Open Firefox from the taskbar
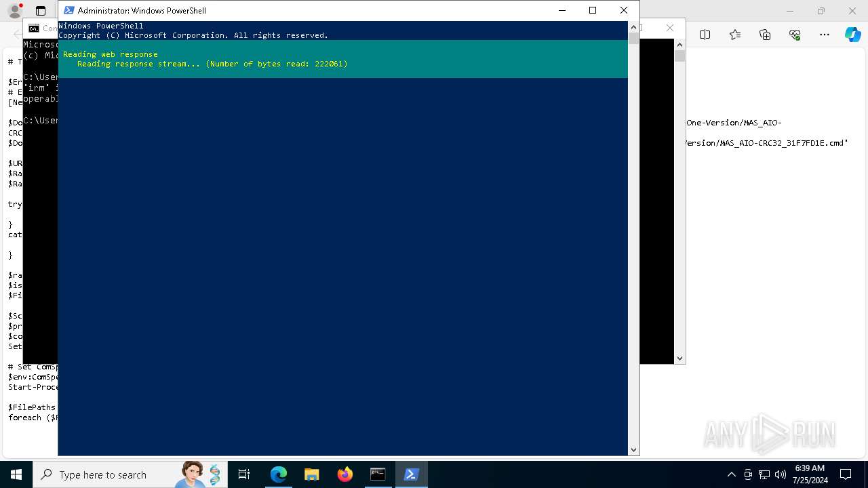The height and width of the screenshot is (488, 868). pos(345,474)
